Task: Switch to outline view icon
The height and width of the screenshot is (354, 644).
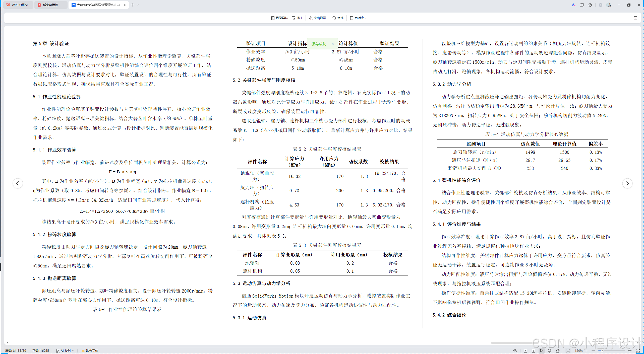Action: (x=534, y=350)
